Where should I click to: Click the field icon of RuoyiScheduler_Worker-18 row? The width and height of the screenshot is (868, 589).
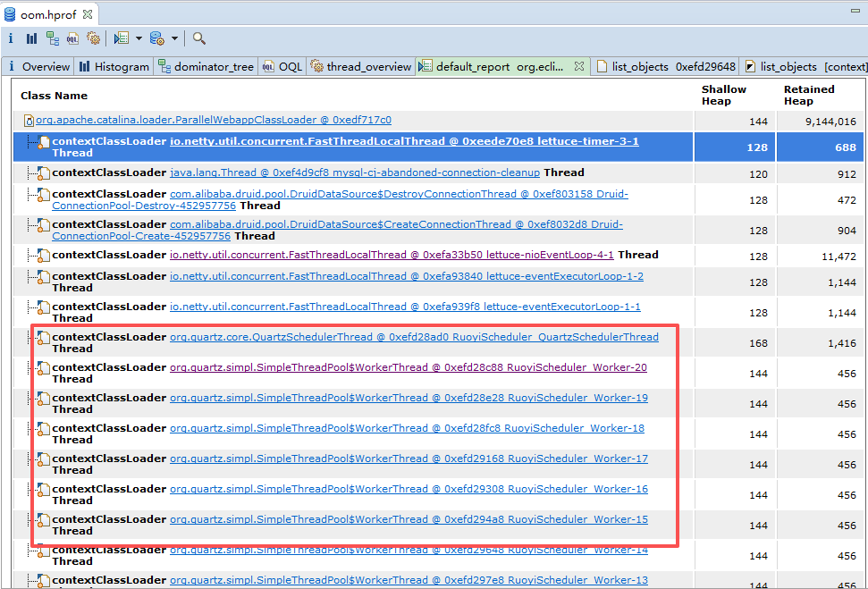43,430
